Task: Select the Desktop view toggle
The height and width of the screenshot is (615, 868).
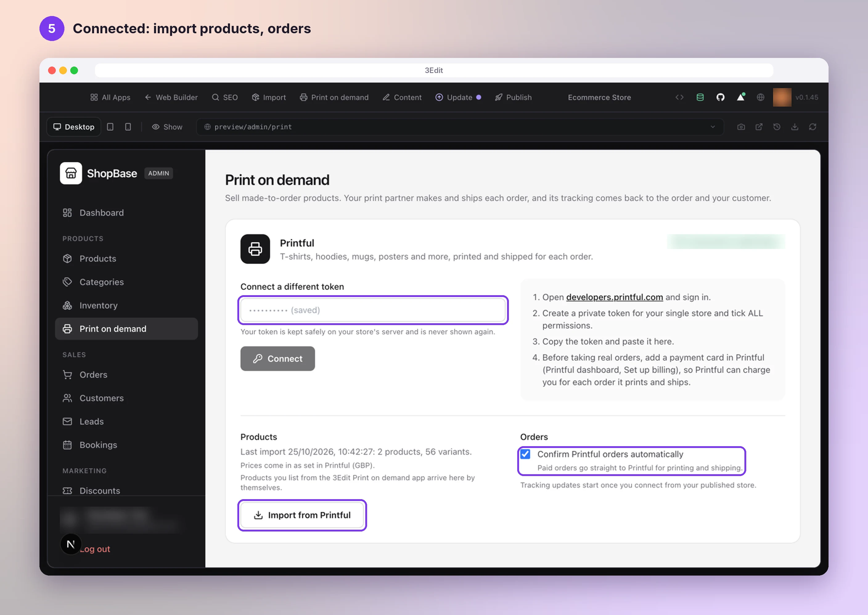Action: [x=74, y=127]
